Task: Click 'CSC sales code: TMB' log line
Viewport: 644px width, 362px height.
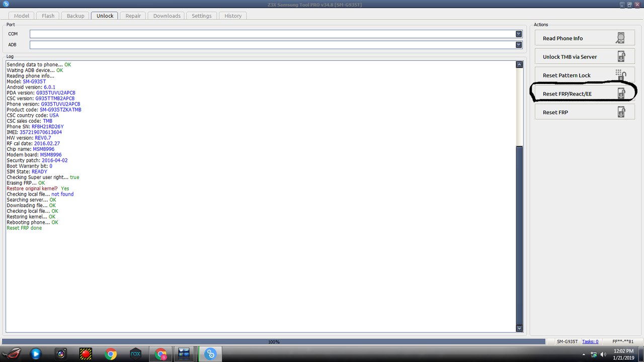Action: pos(30,121)
